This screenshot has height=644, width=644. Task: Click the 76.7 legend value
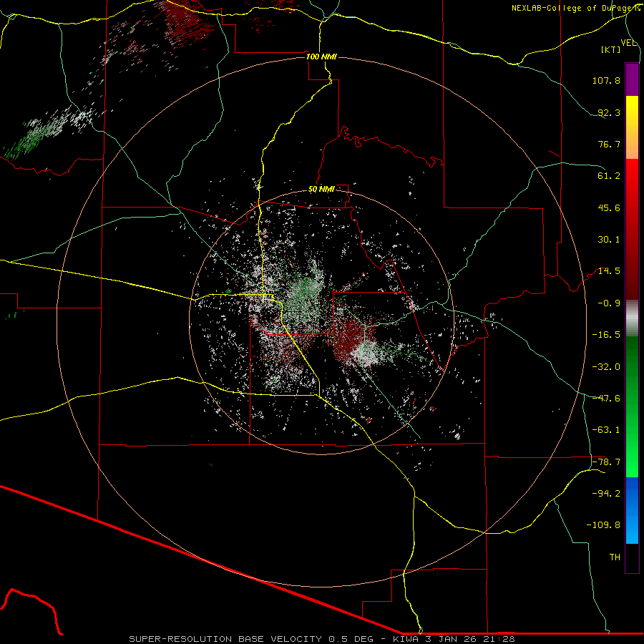coord(609,144)
